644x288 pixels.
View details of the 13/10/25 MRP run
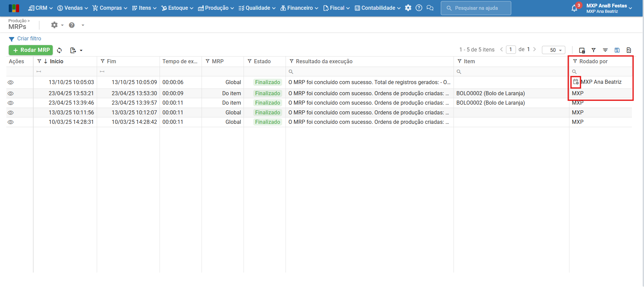point(11,82)
